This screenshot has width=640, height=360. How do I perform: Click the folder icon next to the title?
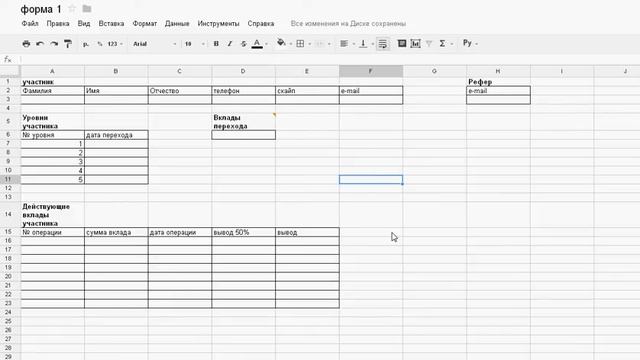(87, 9)
